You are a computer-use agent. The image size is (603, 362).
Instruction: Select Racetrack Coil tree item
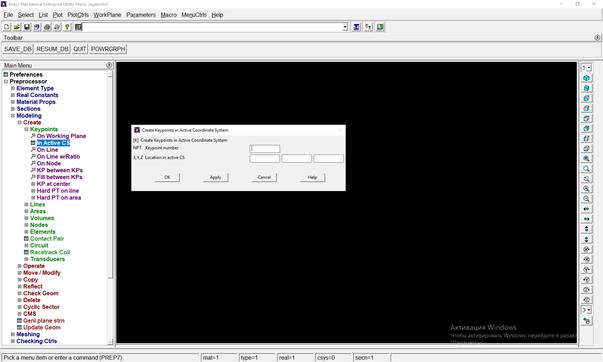coord(50,252)
